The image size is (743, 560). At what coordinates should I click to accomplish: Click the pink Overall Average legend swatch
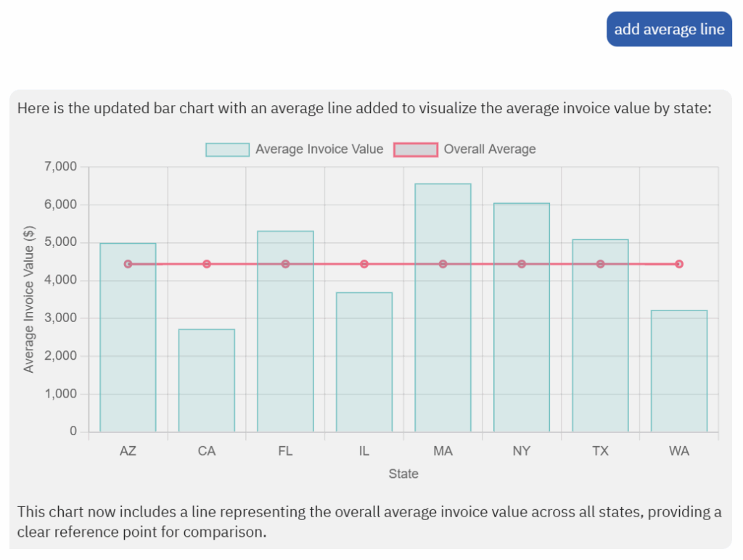coord(416,149)
